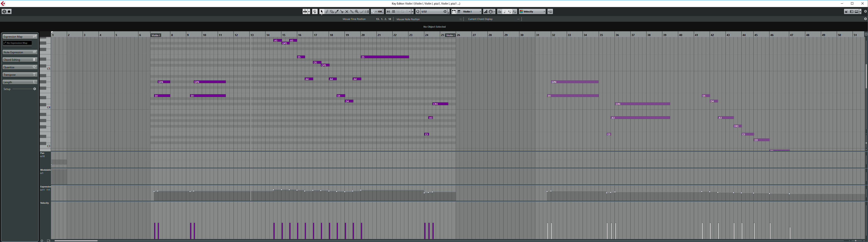868x242 pixels.
Task: Click the Step Input icon
Action: pyautogui.click(x=486, y=11)
